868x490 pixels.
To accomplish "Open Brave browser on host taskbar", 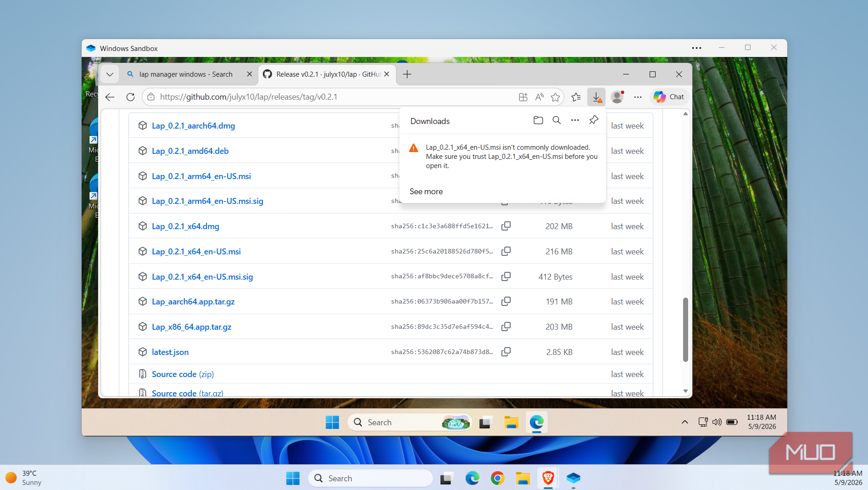I will click(x=548, y=479).
